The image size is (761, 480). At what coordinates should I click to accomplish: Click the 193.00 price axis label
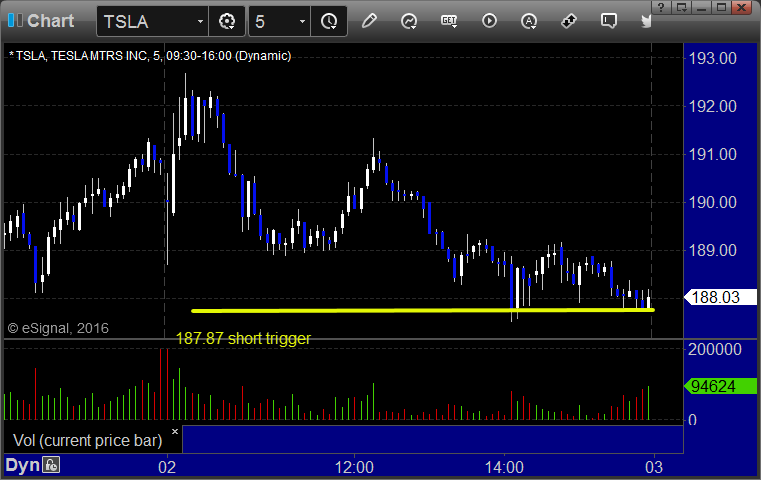point(712,58)
